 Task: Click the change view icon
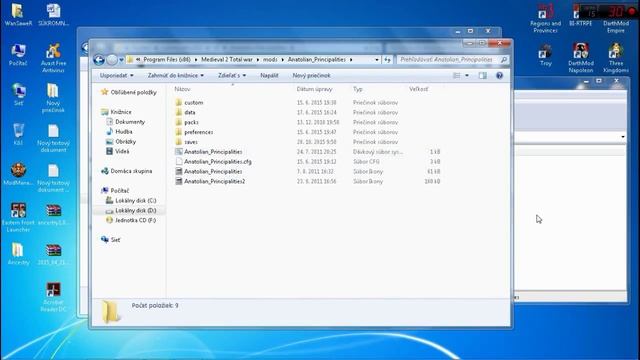(457, 76)
